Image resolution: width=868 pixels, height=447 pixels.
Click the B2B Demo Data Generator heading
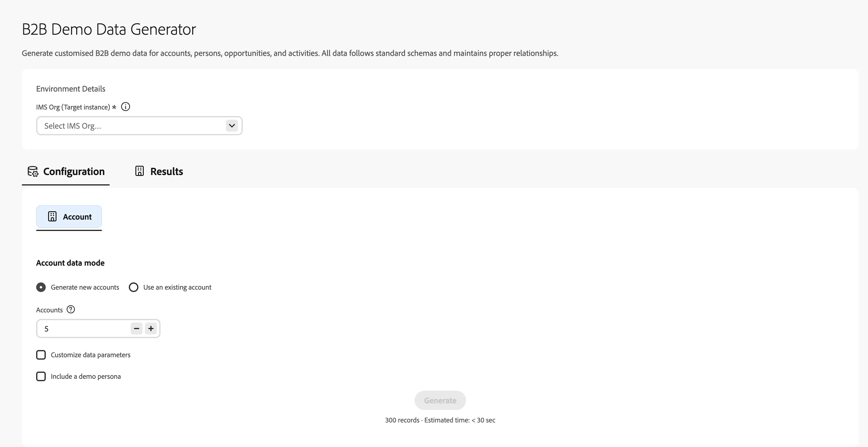[109, 29]
